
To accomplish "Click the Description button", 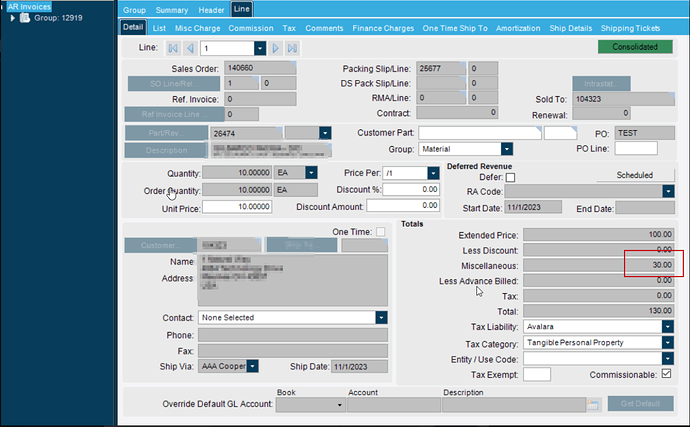I will (166, 150).
